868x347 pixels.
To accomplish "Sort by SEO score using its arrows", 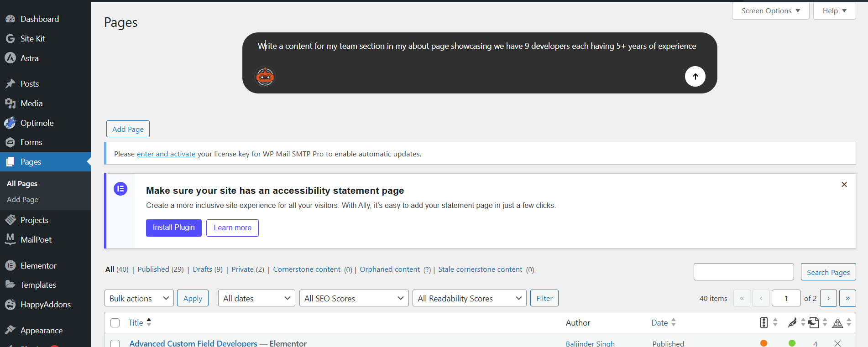I will click(x=775, y=323).
